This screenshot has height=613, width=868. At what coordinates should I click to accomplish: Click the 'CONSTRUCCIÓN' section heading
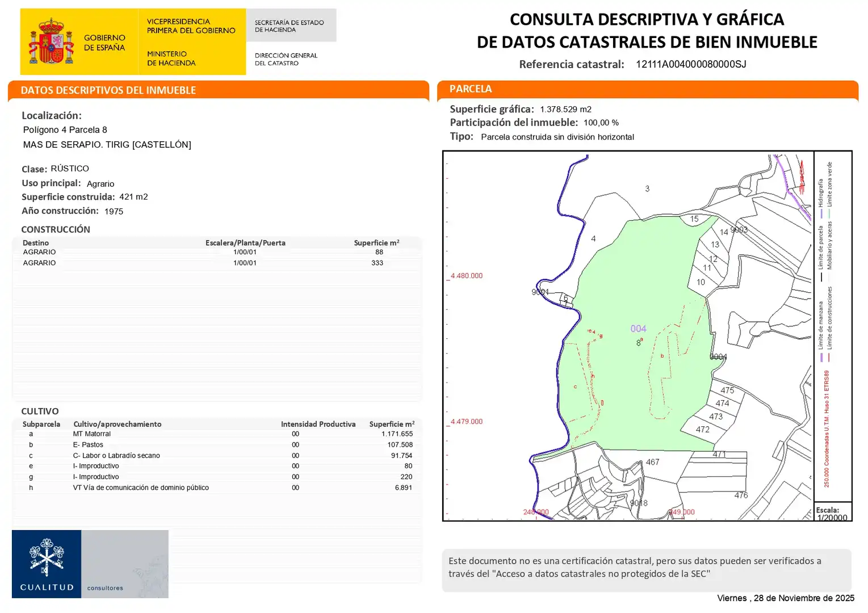coord(56,229)
